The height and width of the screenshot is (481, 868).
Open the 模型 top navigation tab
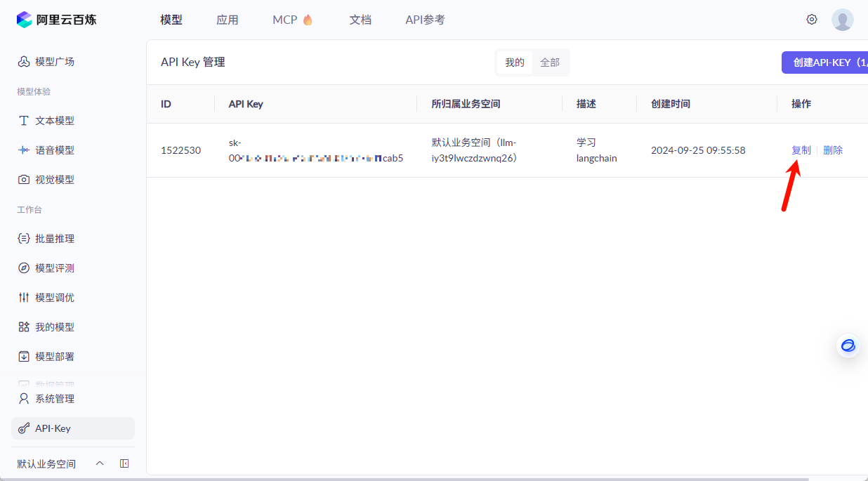(x=171, y=20)
